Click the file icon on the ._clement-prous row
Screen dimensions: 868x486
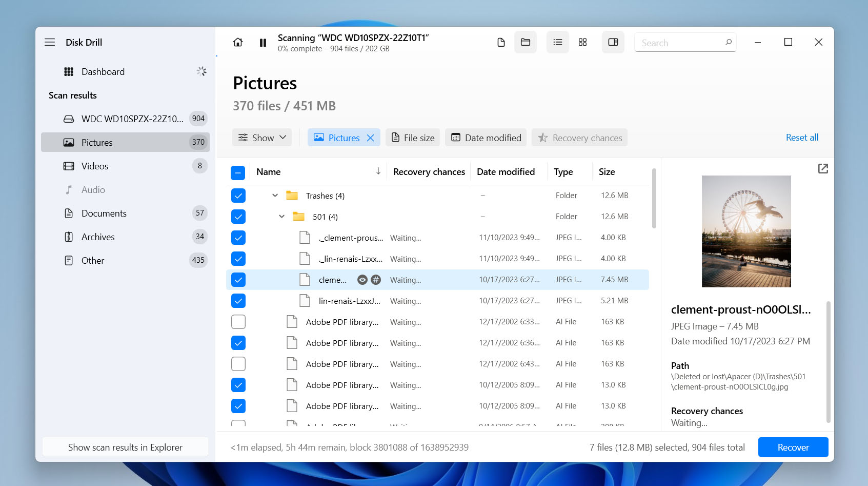click(x=305, y=238)
